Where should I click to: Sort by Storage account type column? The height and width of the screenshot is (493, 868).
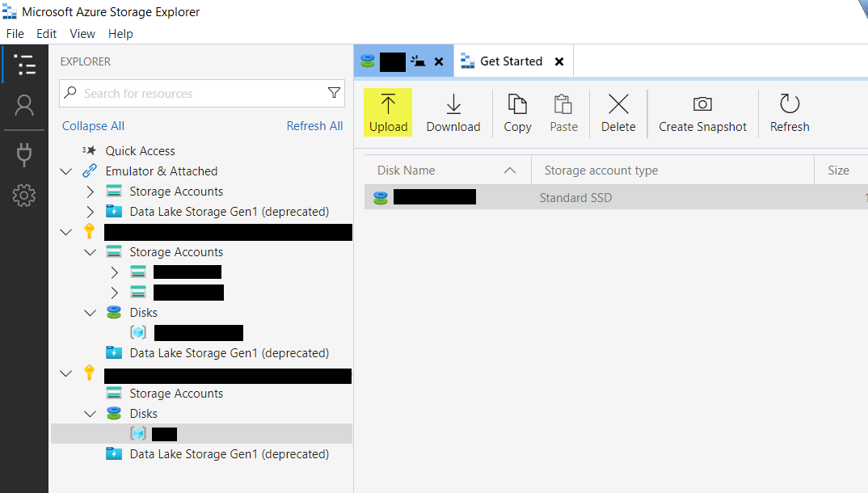672,171
